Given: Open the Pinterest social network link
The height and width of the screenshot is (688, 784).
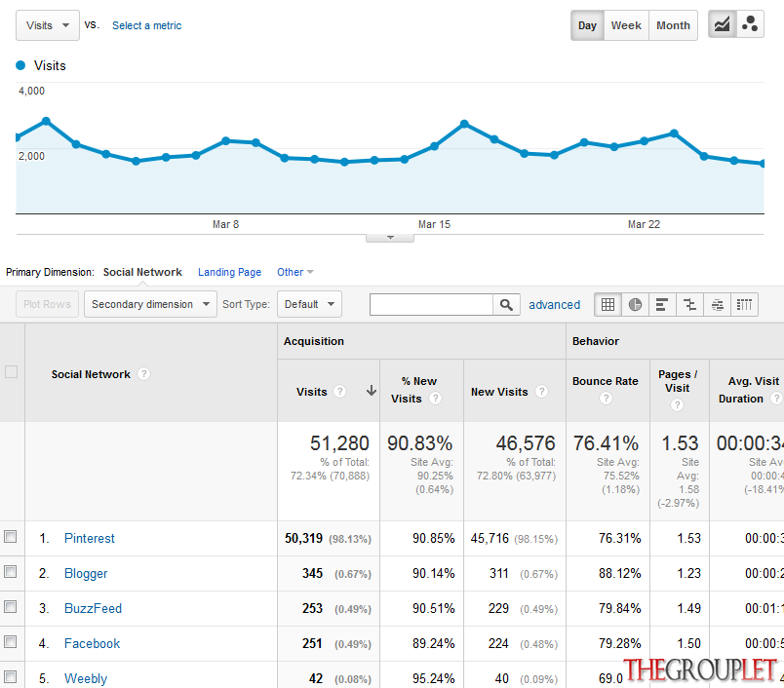Looking at the screenshot, I should tap(90, 538).
